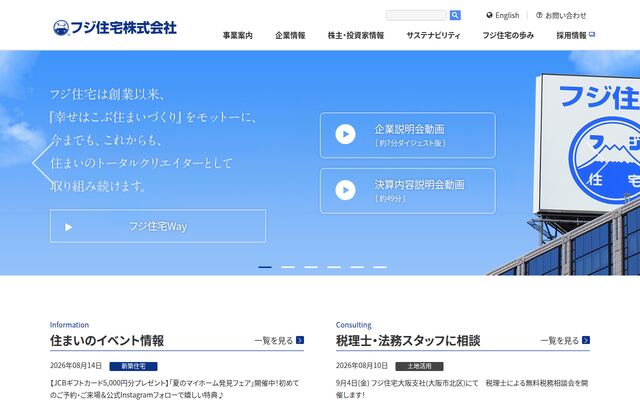The width and height of the screenshot is (640, 400).
Task: Play the 決算内容説明会動画 video icon
Action: (x=345, y=190)
